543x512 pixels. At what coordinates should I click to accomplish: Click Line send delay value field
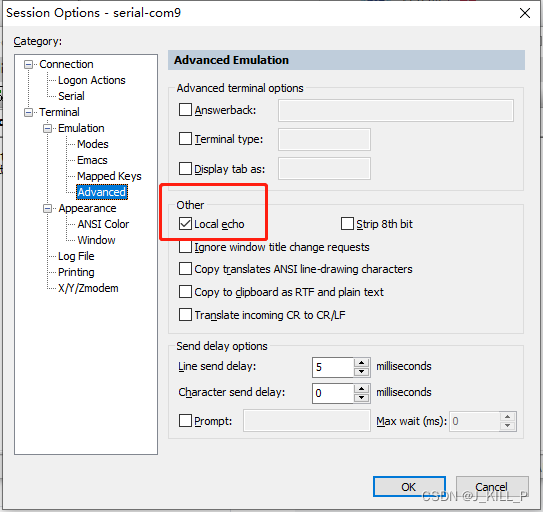[333, 367]
